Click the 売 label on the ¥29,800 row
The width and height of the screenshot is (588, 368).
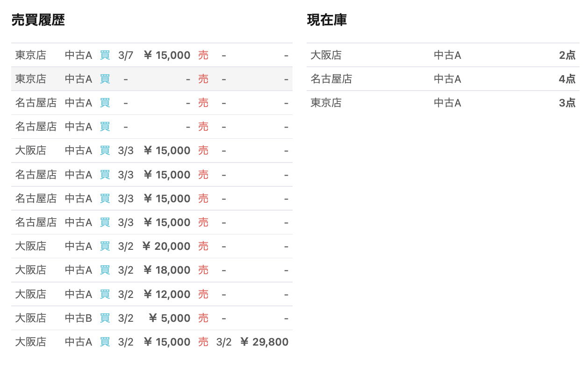click(203, 342)
